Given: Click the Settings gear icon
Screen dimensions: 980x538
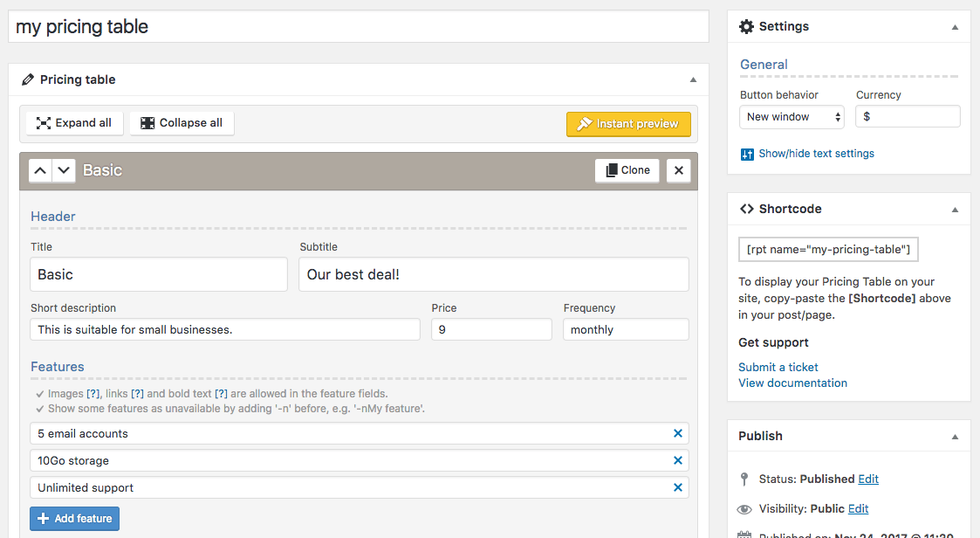Looking at the screenshot, I should coord(746,26).
